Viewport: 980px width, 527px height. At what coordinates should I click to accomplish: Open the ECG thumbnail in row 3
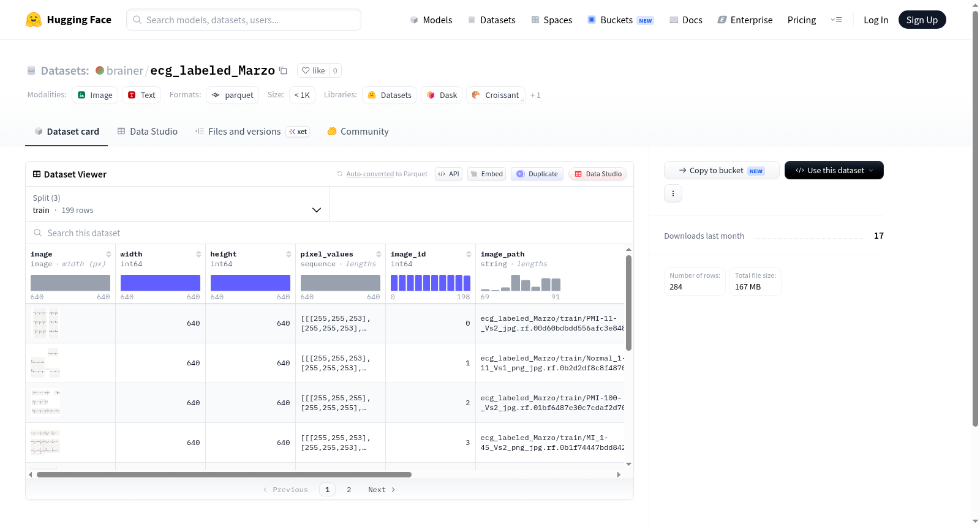[x=45, y=443]
